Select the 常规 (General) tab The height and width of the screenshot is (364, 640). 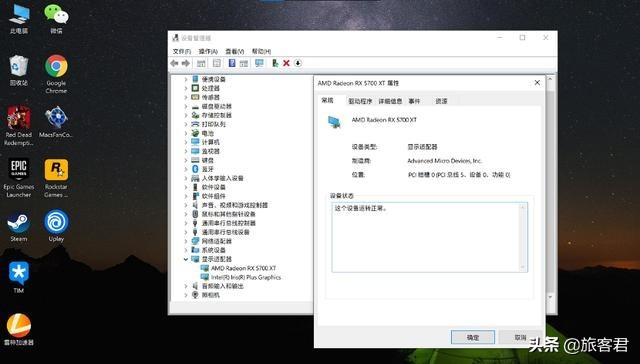pos(327,100)
